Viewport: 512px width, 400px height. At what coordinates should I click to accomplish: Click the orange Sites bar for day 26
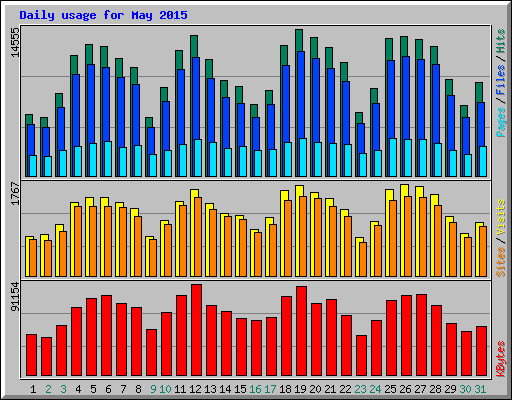coord(408,236)
